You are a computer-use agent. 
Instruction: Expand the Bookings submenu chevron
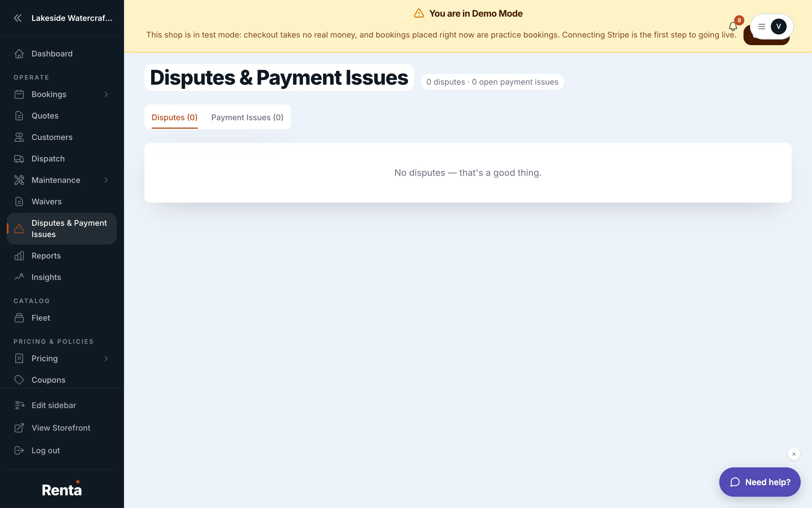[106, 95]
